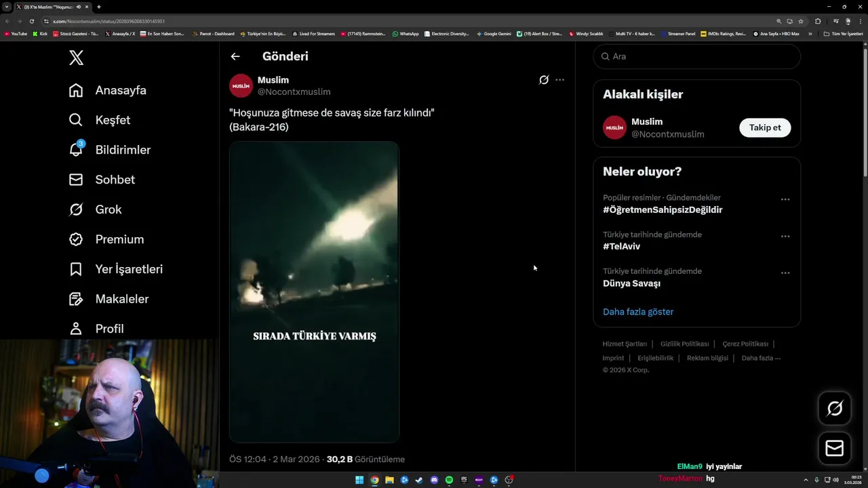
Task: Open more options for #TelAviv trend
Action: point(785,237)
